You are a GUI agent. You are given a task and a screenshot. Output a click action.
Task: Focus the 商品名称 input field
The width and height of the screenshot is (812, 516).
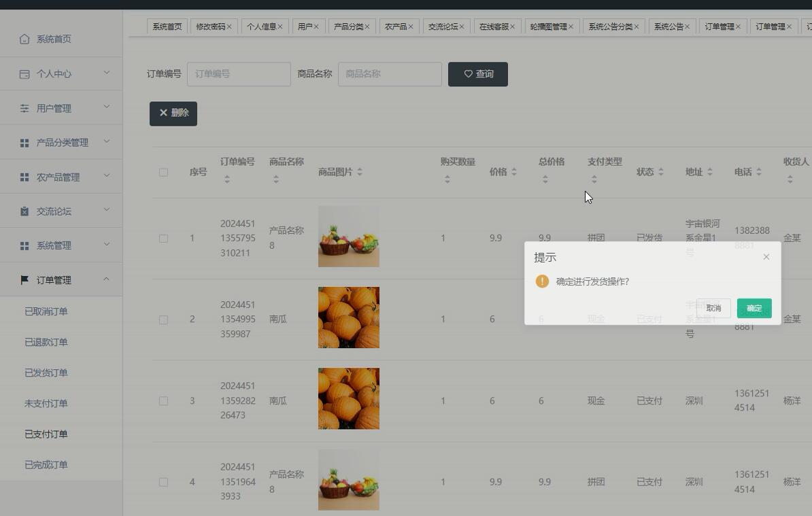(x=390, y=74)
